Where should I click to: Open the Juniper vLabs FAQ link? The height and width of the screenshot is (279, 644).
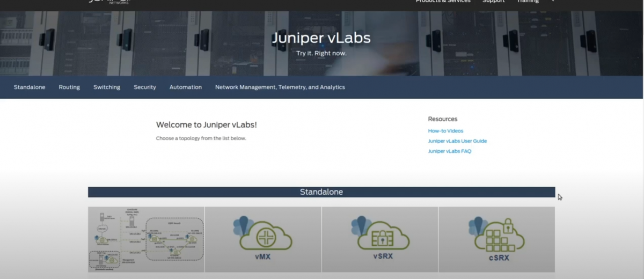coord(450,151)
